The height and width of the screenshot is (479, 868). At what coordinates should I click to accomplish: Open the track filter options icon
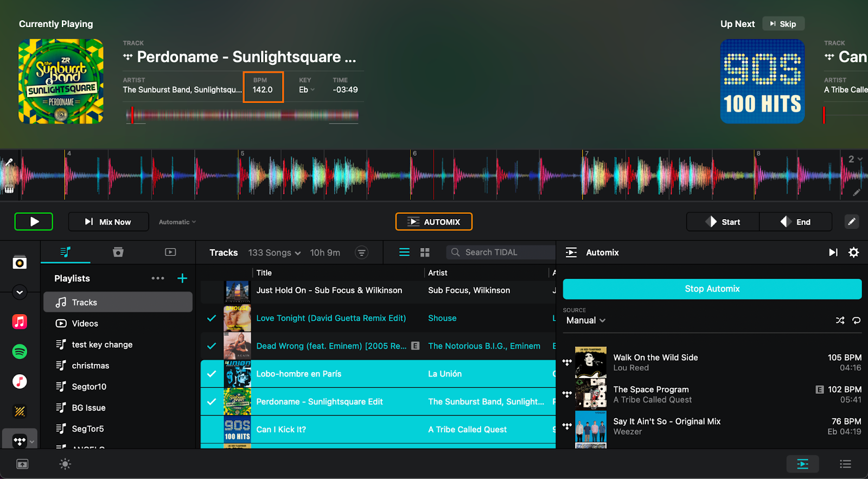click(361, 252)
